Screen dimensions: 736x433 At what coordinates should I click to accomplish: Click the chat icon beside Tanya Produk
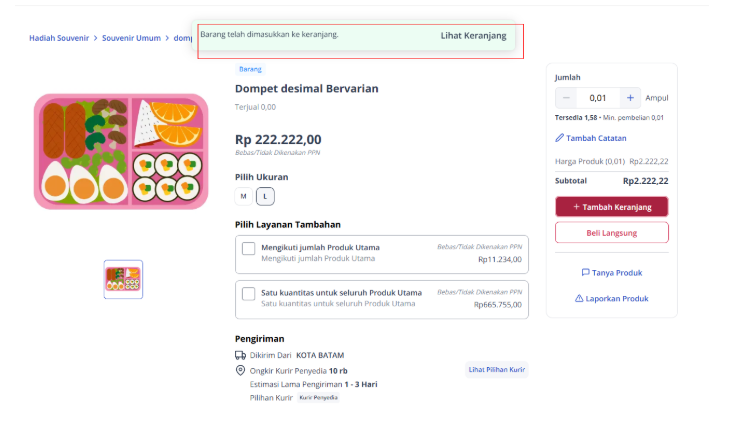coord(585,272)
